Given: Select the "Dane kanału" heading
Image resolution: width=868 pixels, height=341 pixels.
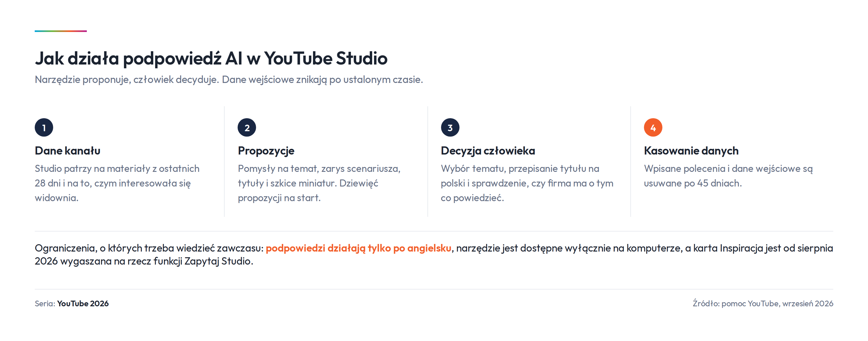Looking at the screenshot, I should (67, 151).
